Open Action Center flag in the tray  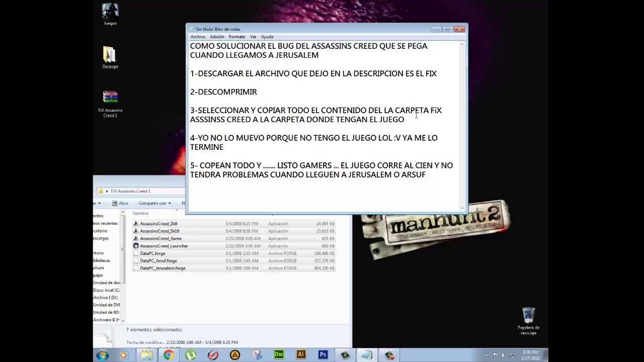pos(496,355)
